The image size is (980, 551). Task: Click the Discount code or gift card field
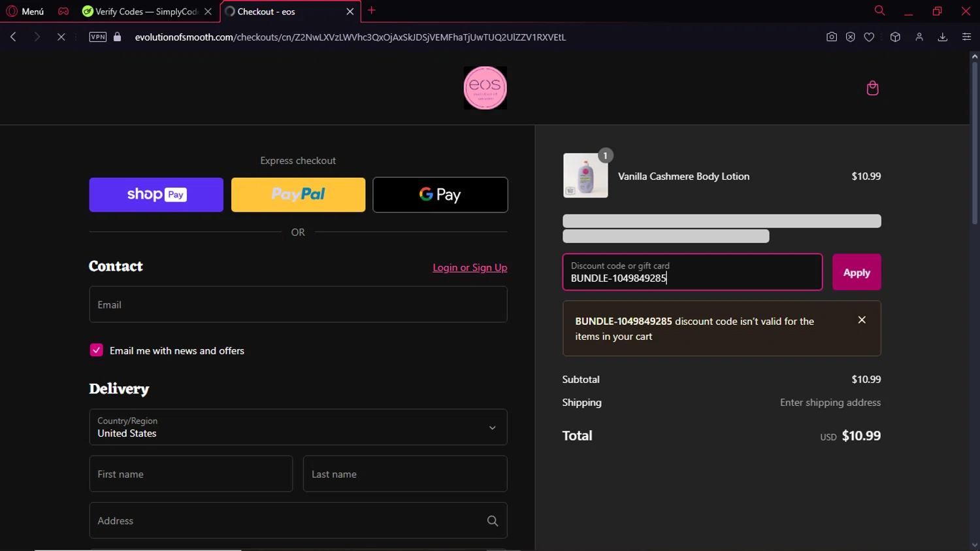(693, 272)
